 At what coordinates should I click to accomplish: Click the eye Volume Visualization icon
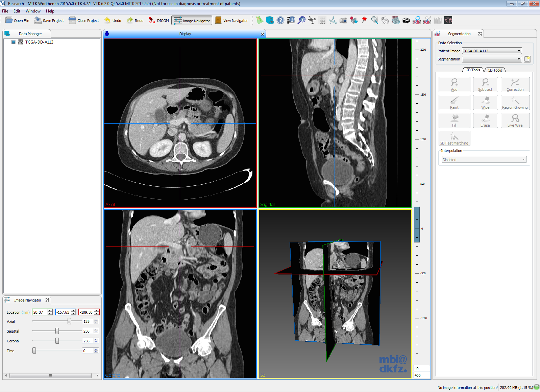tap(448, 20)
